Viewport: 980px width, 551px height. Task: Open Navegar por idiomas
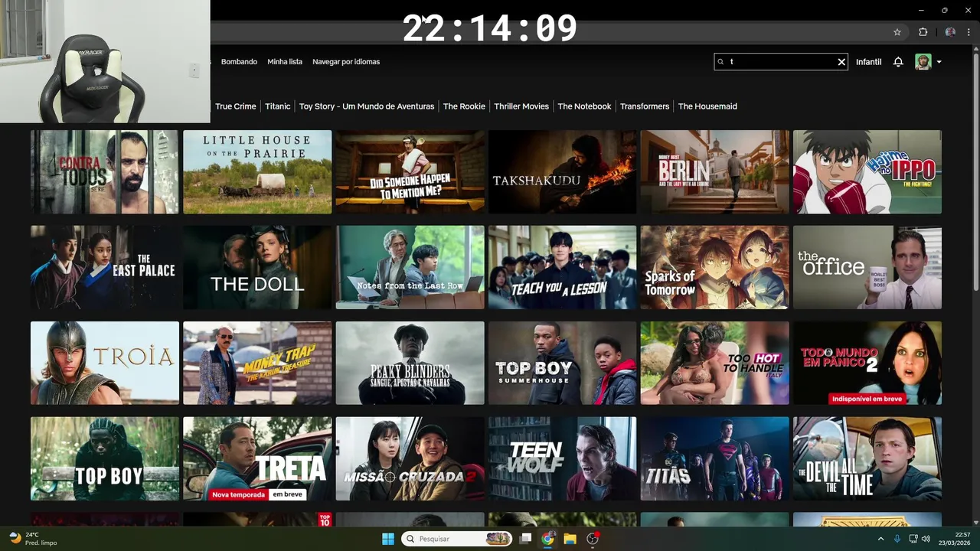pos(346,62)
